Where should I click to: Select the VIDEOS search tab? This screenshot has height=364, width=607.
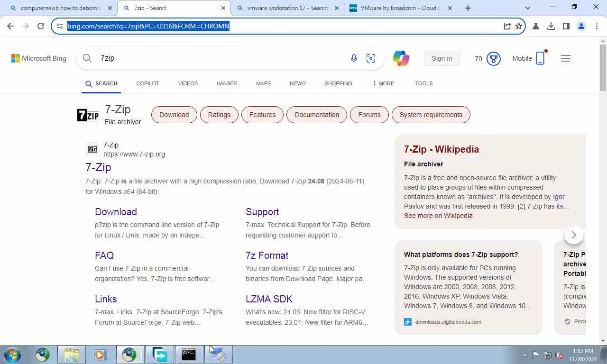coord(188,83)
